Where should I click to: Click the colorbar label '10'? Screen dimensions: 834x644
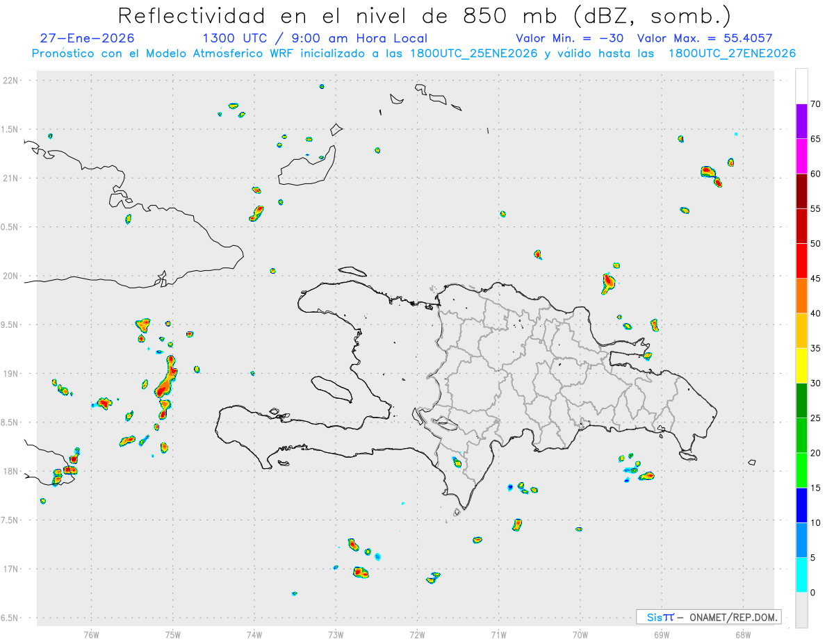click(816, 522)
